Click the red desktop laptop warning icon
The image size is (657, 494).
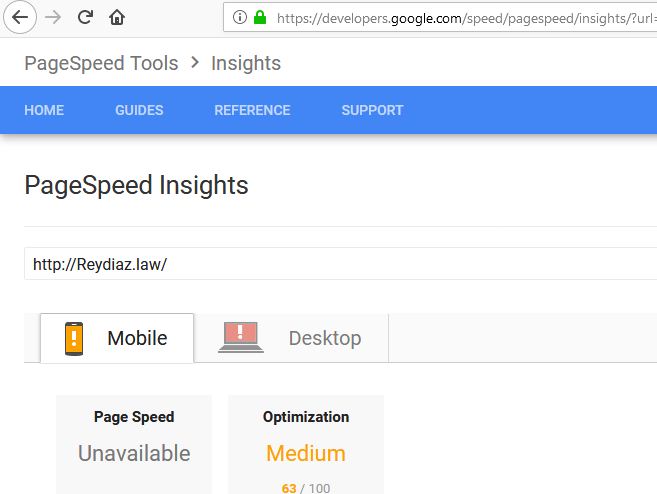click(241, 337)
